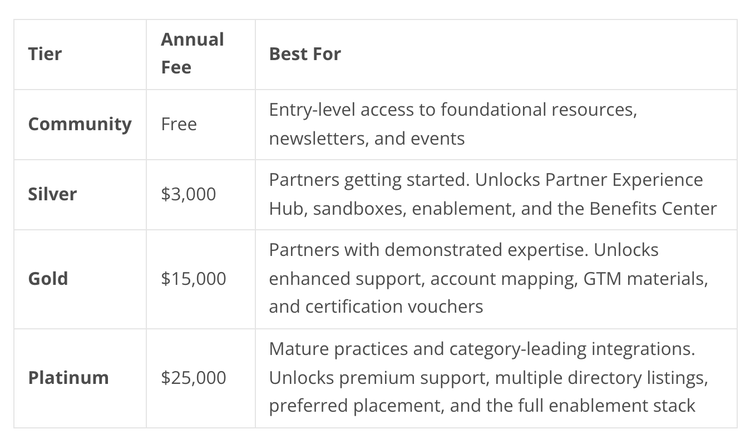Click the words 'newsletters, and events'
Viewport: 750px width, 444px height.
click(x=366, y=138)
